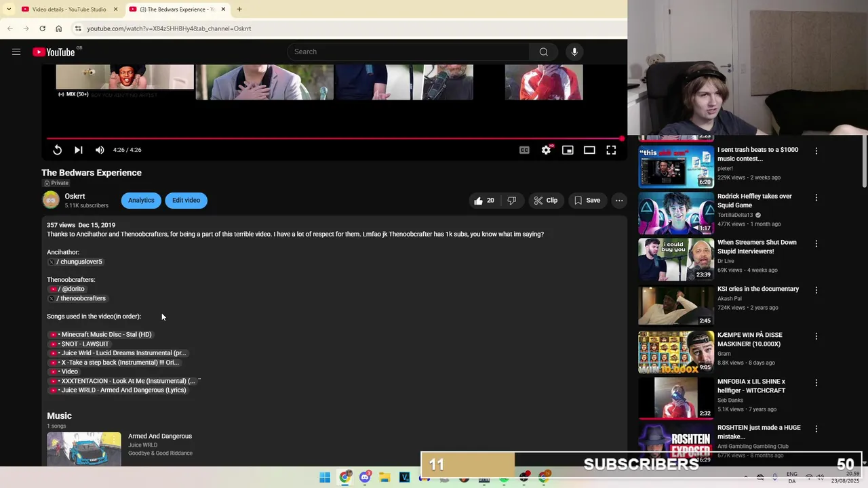
Task: Skip to the next video
Action: click(79, 150)
